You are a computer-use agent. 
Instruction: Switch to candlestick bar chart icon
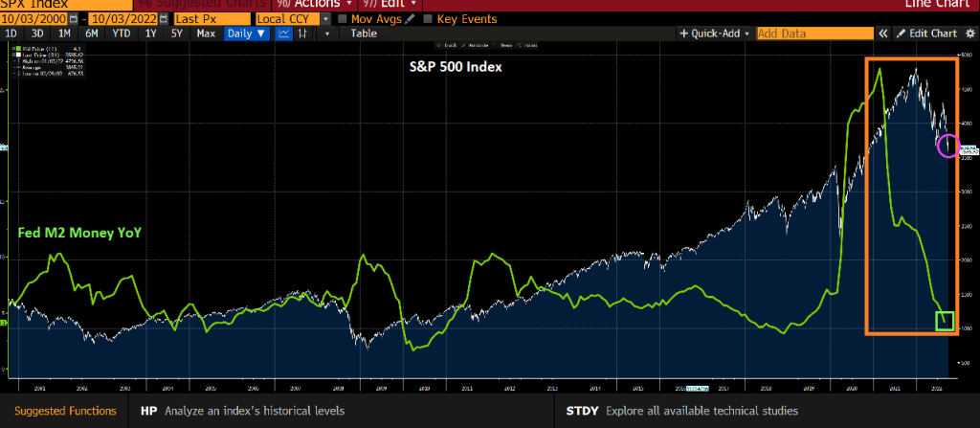(304, 34)
